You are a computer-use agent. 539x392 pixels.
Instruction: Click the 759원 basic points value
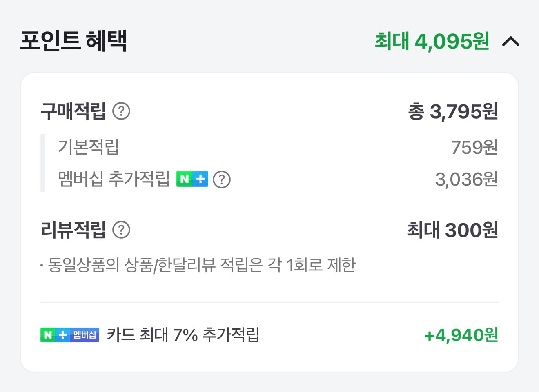point(474,148)
